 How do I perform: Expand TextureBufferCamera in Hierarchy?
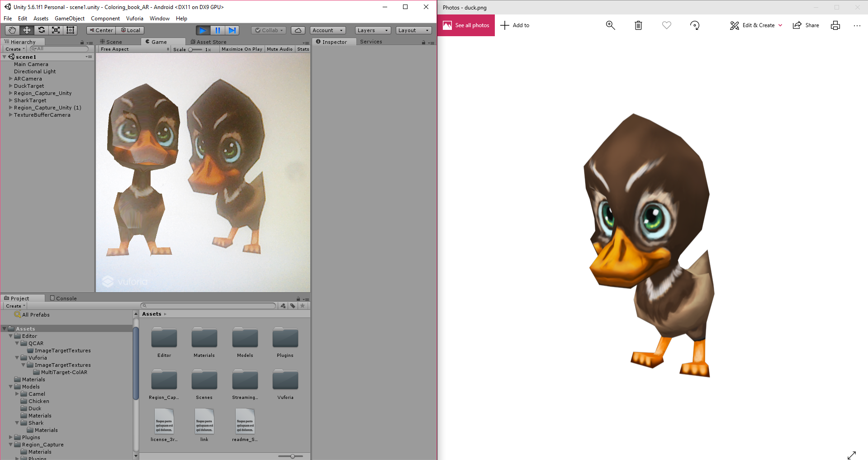click(10, 115)
